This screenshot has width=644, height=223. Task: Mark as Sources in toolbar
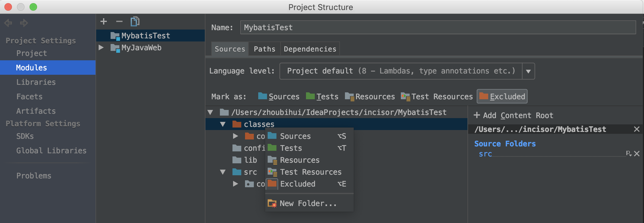coord(279,96)
